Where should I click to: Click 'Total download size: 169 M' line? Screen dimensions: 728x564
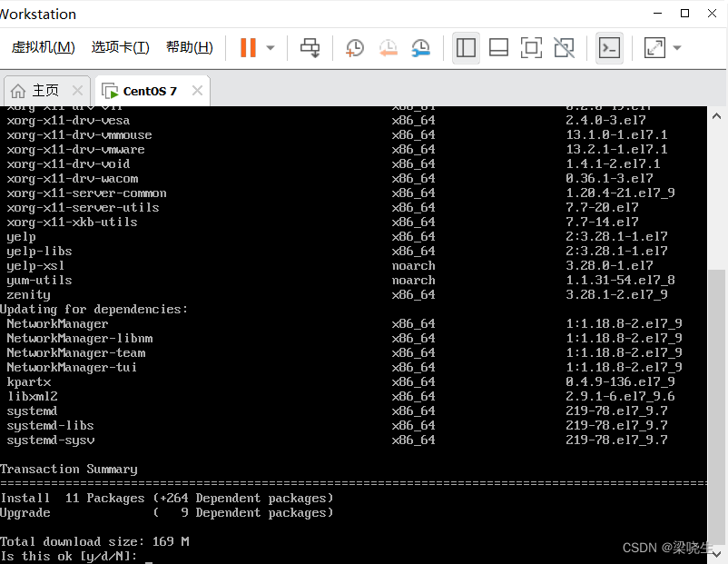94,541
